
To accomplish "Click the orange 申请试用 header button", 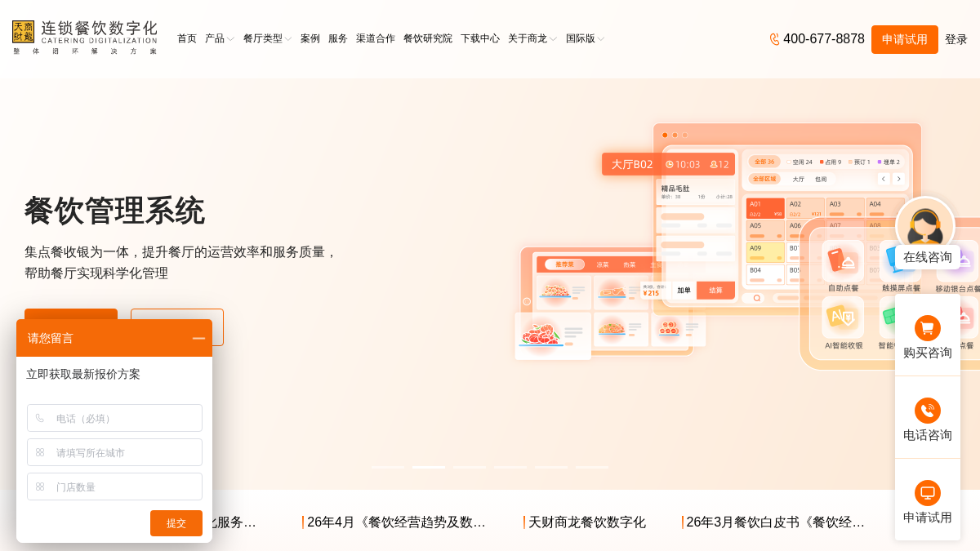I will click(905, 39).
